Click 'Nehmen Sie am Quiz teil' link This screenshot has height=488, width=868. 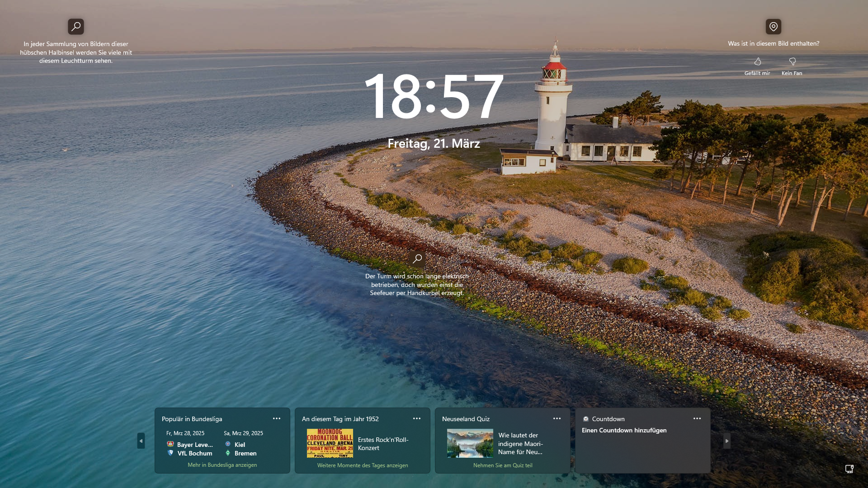(x=503, y=465)
